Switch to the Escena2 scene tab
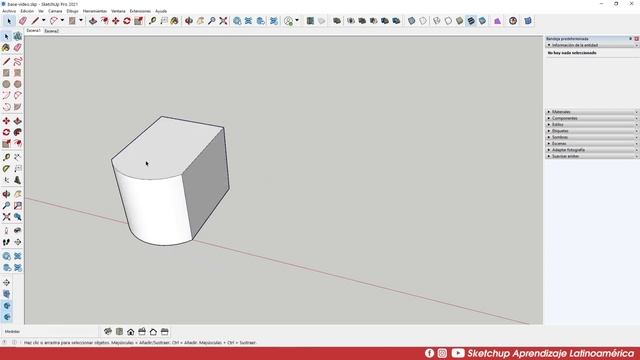Screen dimensions: 640x360 [51, 31]
